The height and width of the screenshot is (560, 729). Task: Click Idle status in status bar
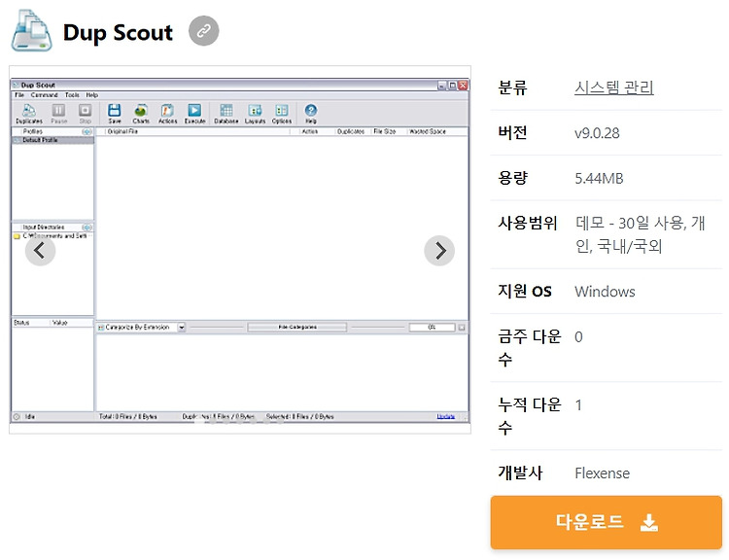click(29, 417)
